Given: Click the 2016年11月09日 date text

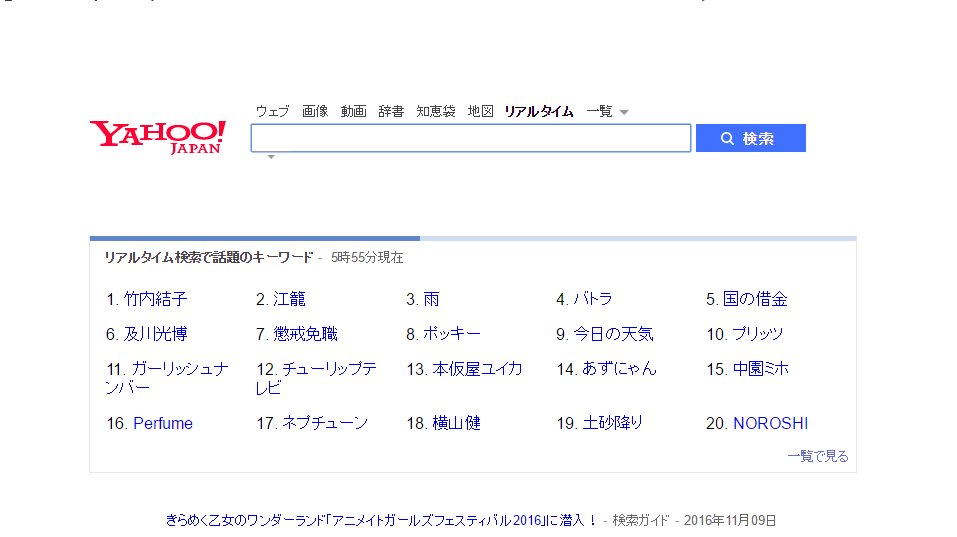Looking at the screenshot, I should click(730, 520).
